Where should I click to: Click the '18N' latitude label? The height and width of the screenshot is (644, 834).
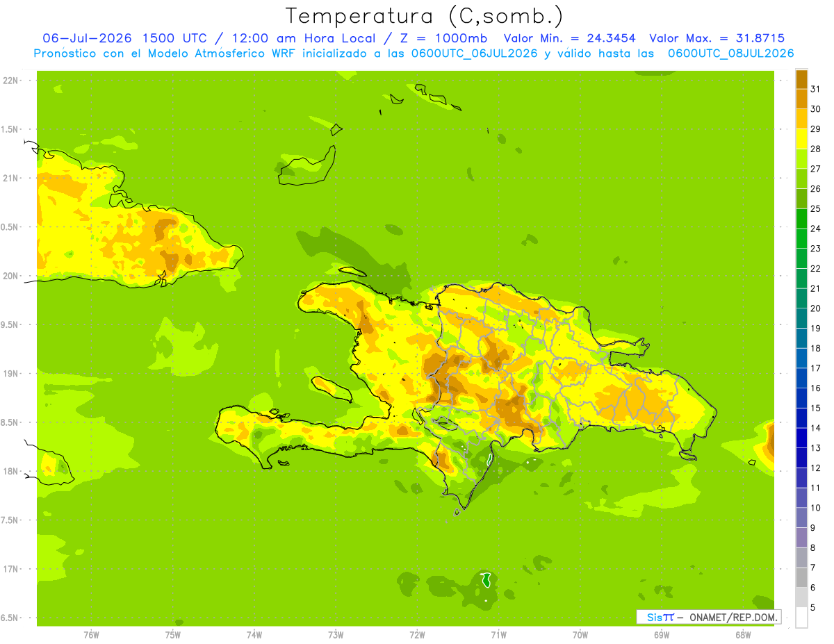click(x=10, y=471)
